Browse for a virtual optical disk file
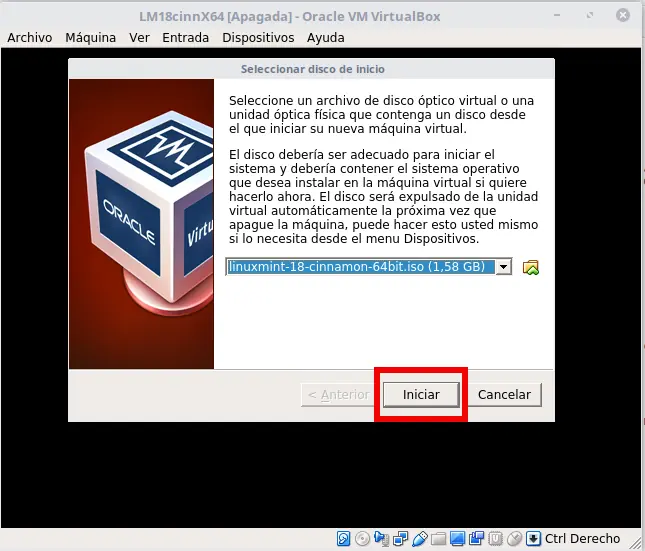The height and width of the screenshot is (551, 645). pos(531,267)
